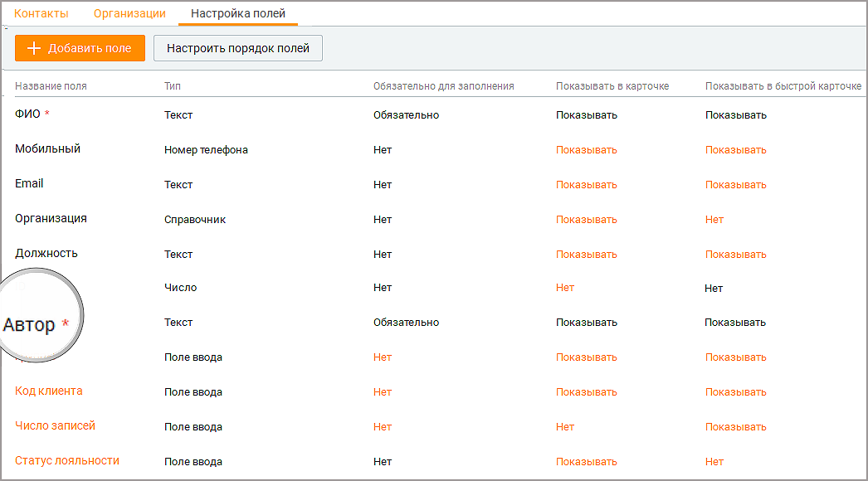
Task: Open the Статус лояльности field link
Action: click(67, 460)
